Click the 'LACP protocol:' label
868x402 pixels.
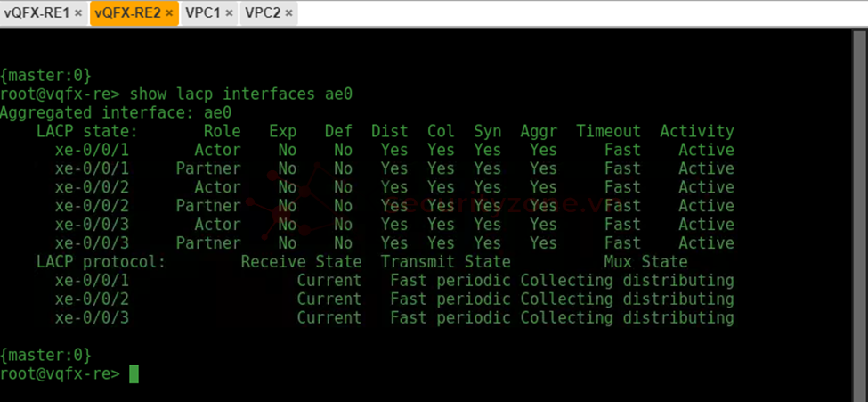[101, 262]
